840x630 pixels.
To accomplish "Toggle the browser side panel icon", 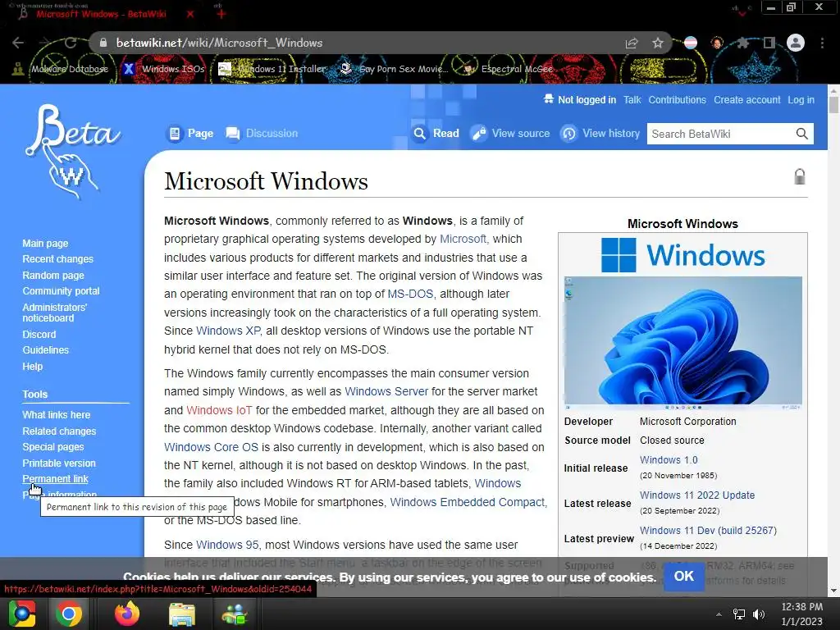I will 769,43.
